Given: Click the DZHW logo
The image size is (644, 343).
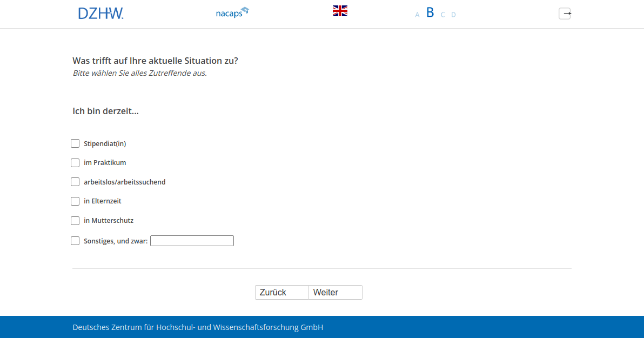Looking at the screenshot, I should click(100, 14).
